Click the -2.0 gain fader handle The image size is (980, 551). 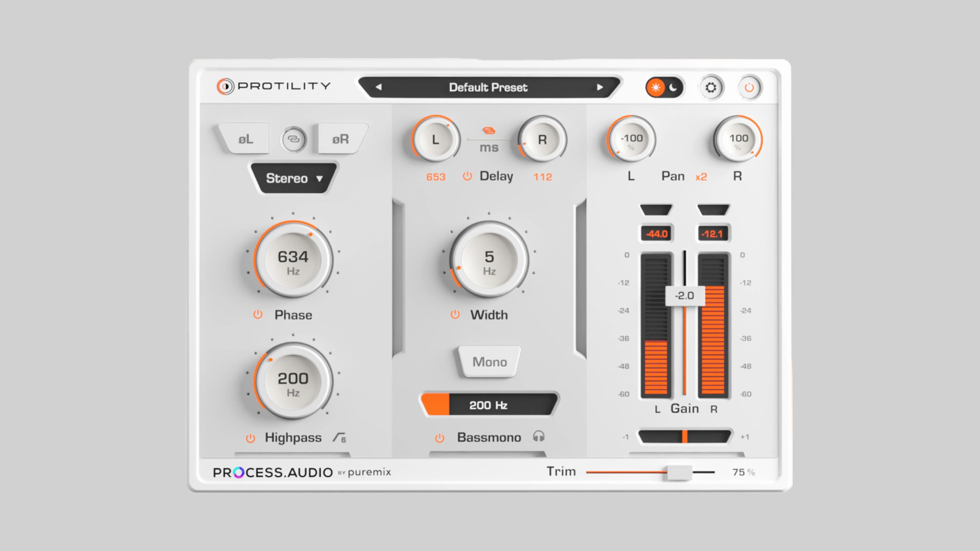(x=684, y=295)
